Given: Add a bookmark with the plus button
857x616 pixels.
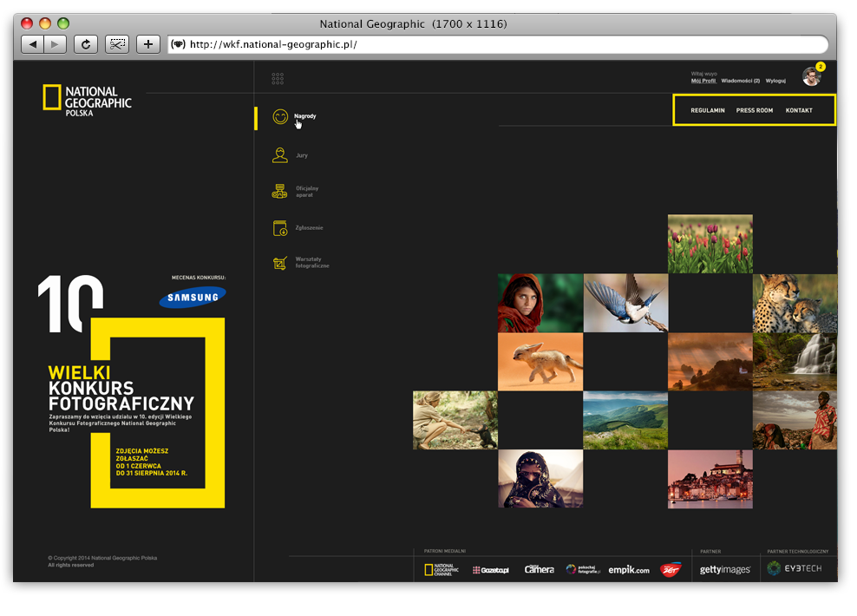Looking at the screenshot, I should 148,44.
